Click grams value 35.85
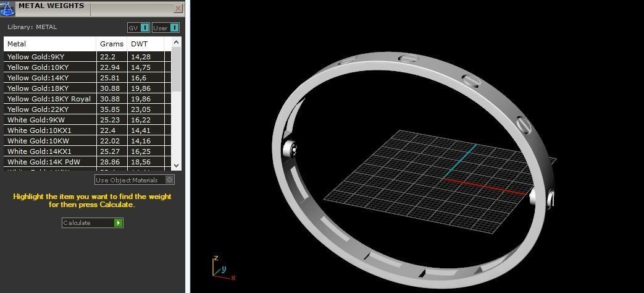This screenshot has width=644, height=293. click(109, 109)
